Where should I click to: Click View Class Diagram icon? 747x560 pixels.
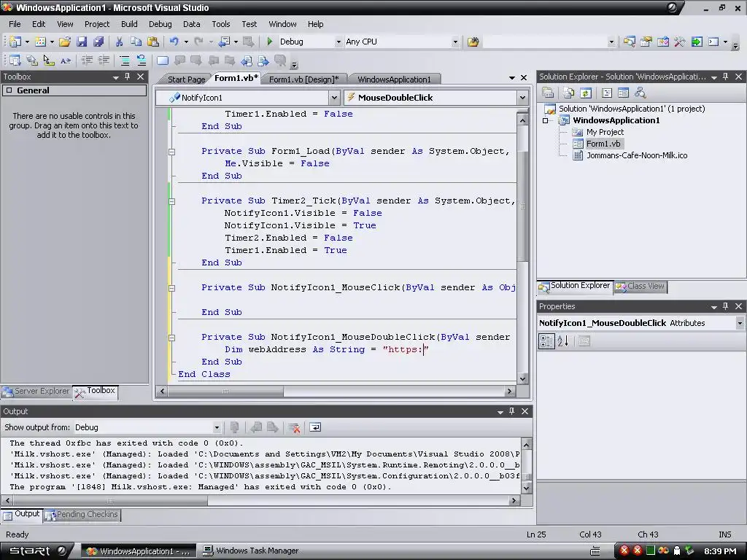640,93
